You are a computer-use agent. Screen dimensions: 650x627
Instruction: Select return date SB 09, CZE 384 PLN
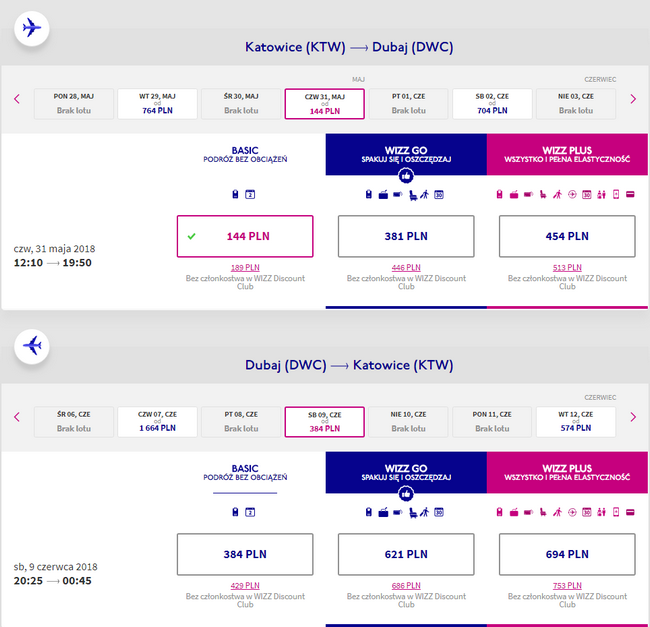coord(325,422)
